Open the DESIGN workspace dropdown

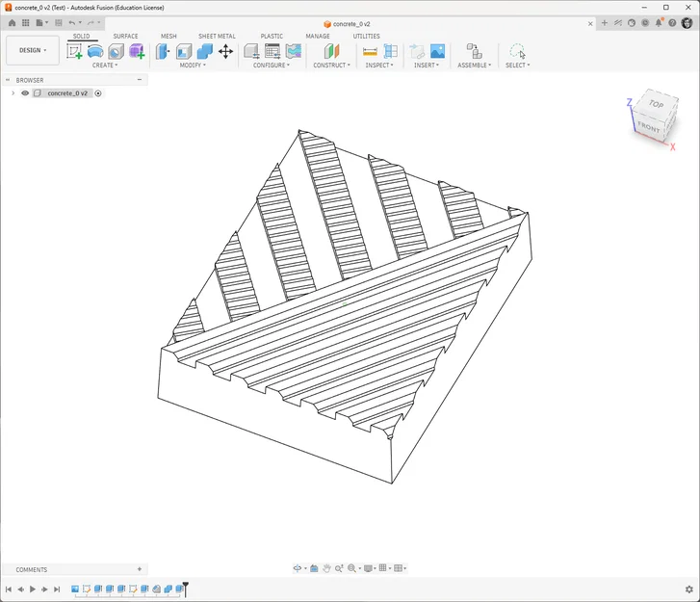(33, 50)
